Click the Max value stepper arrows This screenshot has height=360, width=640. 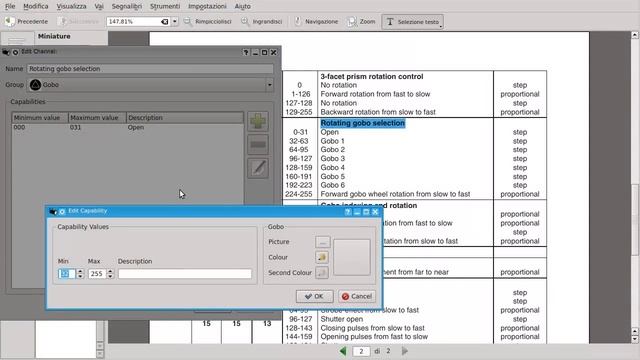pyautogui.click(x=110, y=273)
